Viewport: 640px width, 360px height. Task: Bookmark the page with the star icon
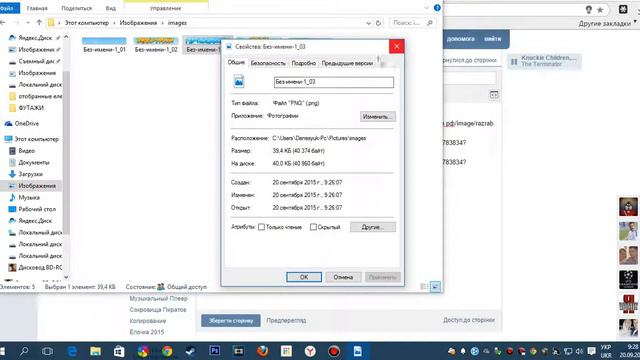point(600,10)
